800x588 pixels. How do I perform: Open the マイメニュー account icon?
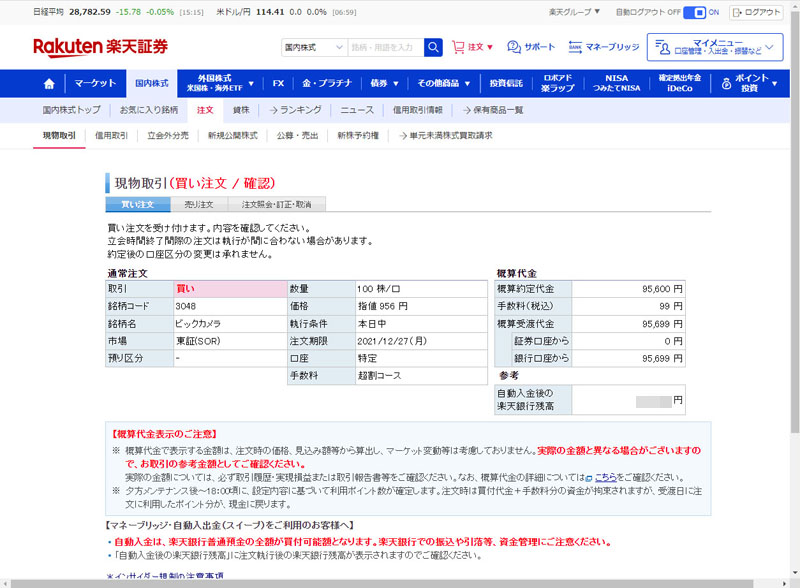coord(661,47)
